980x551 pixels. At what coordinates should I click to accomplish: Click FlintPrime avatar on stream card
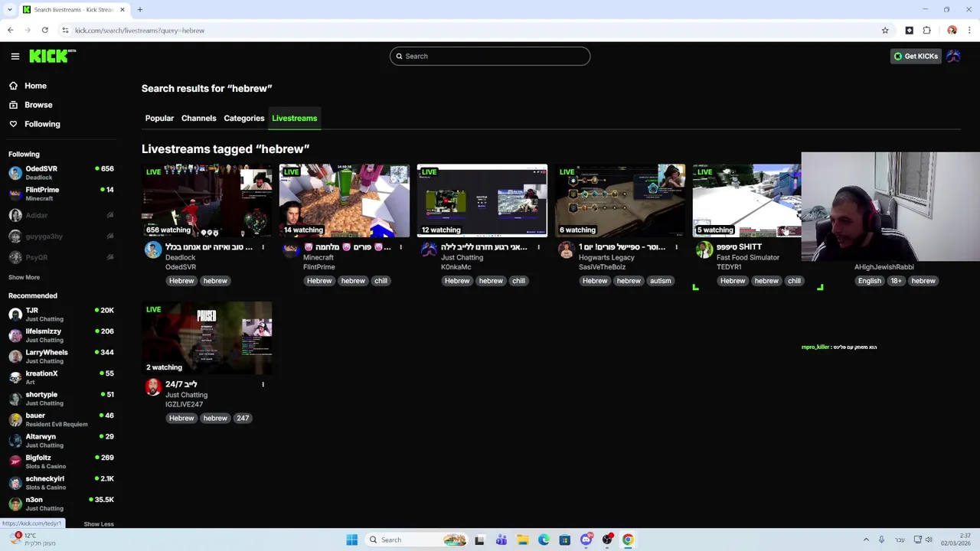pos(291,249)
